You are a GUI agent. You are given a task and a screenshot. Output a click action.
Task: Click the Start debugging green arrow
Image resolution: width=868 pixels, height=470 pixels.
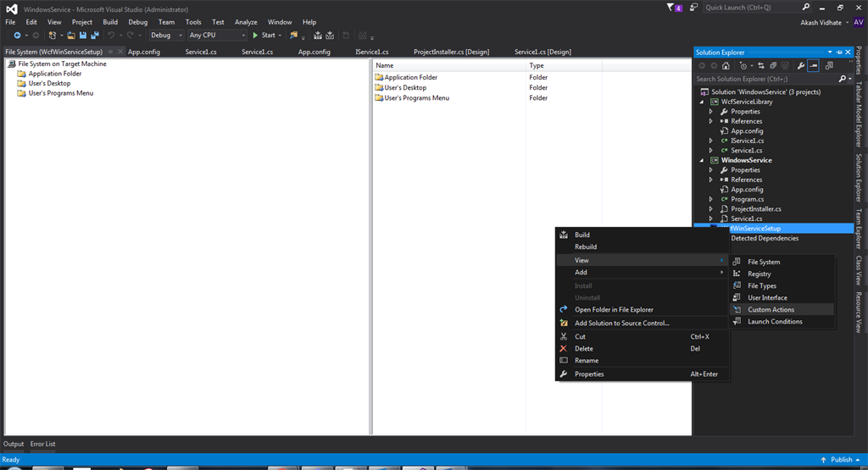pyautogui.click(x=255, y=36)
